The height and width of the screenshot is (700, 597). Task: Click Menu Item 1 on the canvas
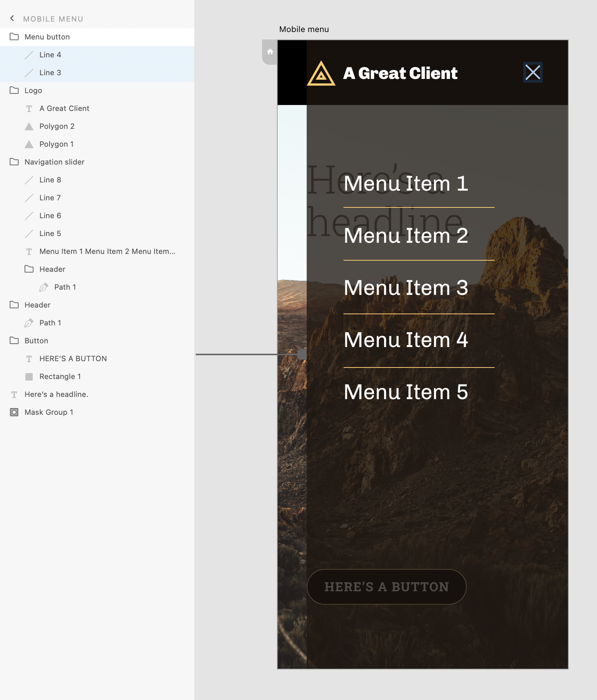tap(406, 184)
